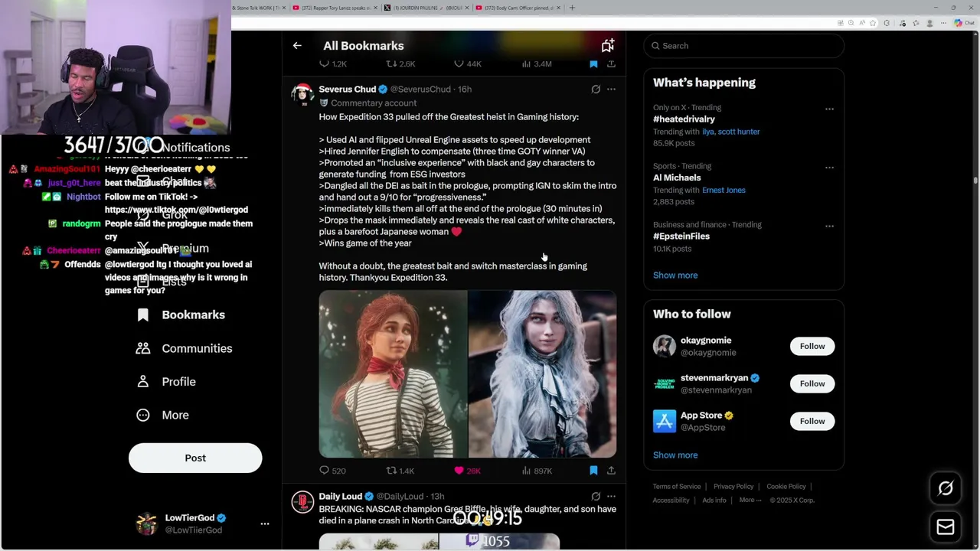Open more options on Severus Chud post
Image resolution: width=980 pixels, height=551 pixels.
coord(611,90)
